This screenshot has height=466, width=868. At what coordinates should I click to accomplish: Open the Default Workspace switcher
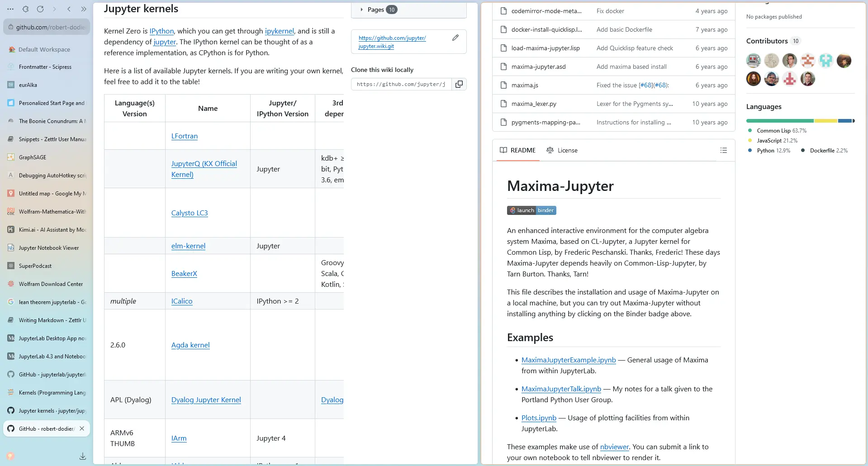[x=44, y=49]
